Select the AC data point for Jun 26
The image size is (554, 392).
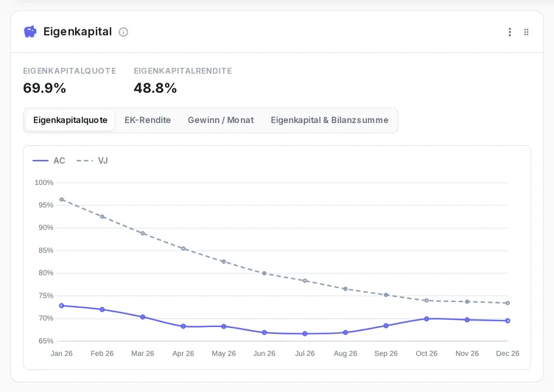pos(264,332)
